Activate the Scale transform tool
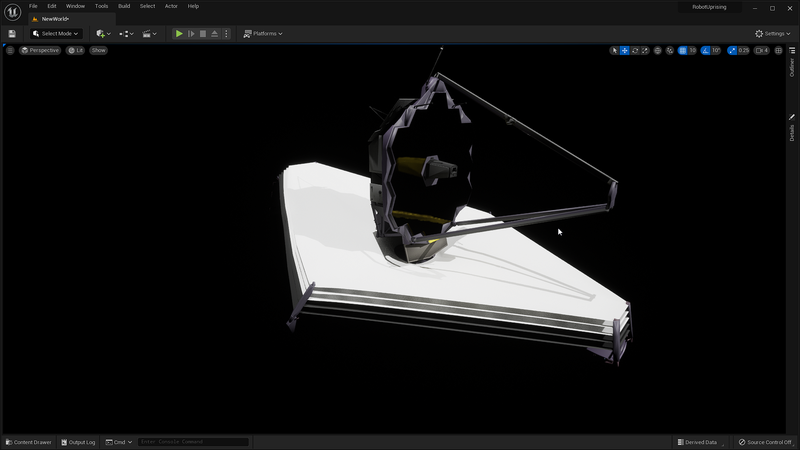Viewport: 800px width, 450px height. point(645,50)
